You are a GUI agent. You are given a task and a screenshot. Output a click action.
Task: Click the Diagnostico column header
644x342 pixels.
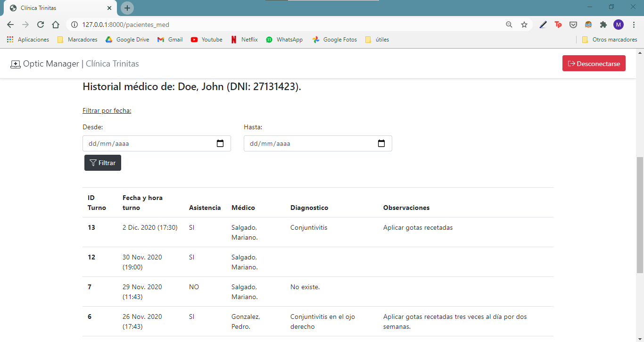[x=309, y=208]
